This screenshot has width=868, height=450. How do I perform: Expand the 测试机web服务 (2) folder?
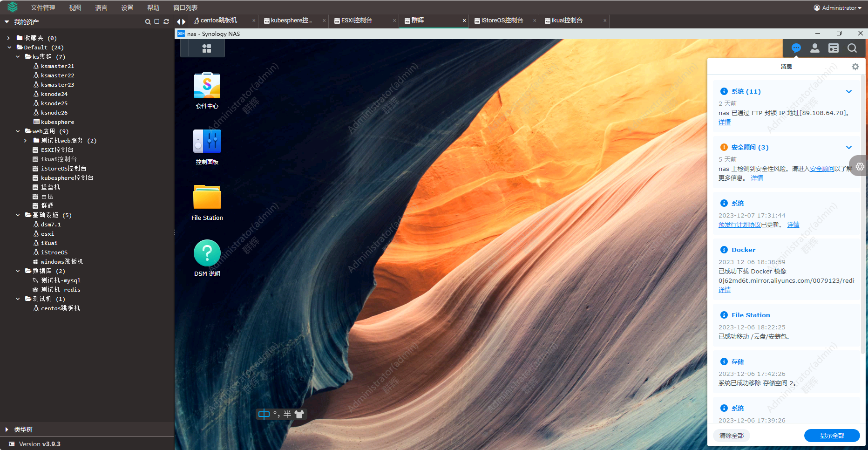[26, 141]
